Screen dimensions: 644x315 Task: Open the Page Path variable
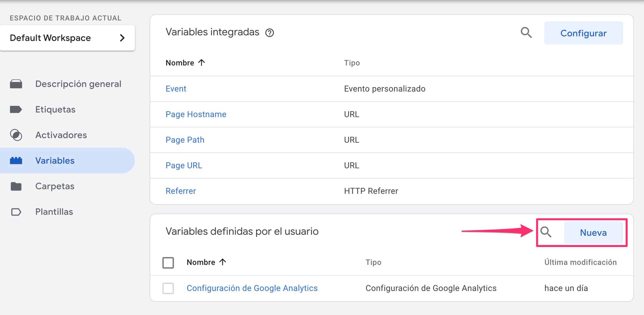[x=185, y=140]
